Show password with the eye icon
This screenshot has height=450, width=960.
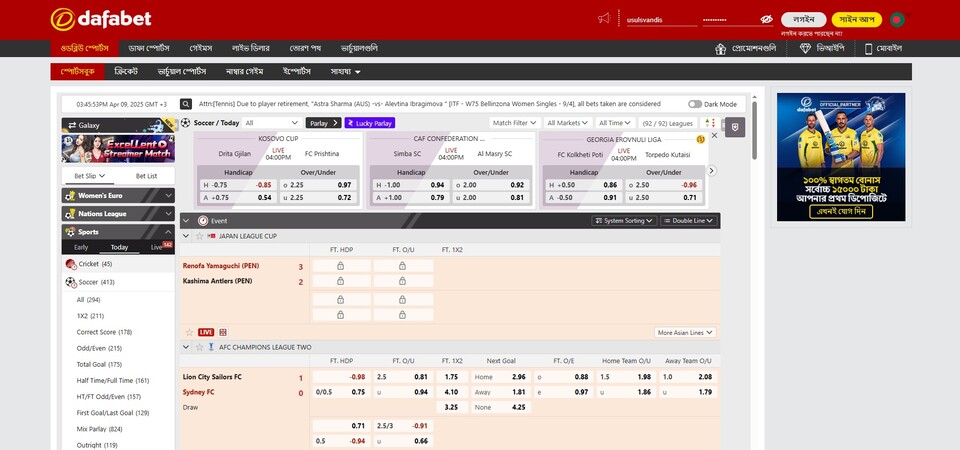pos(766,19)
